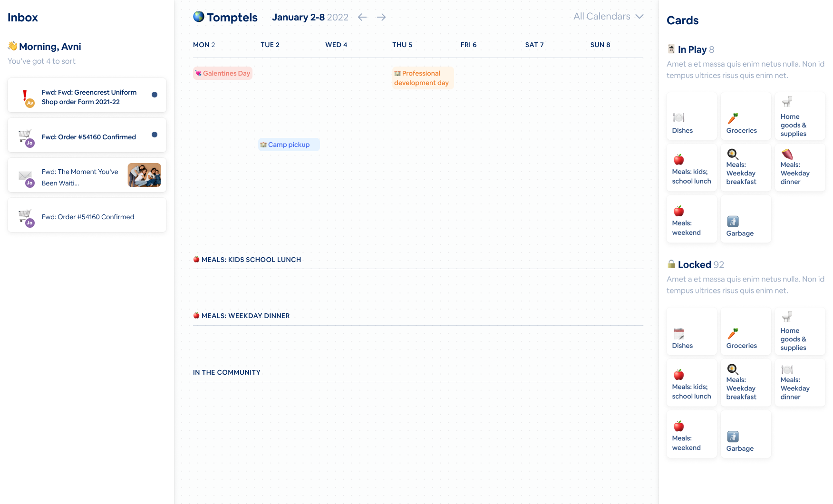Screen dimensions: 833x504
Task: Open the In Play Groceries card
Action: 746,116
